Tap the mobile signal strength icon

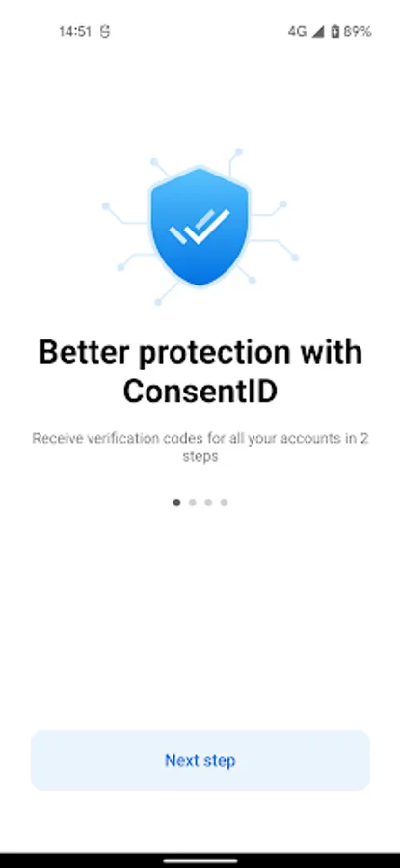(x=317, y=32)
